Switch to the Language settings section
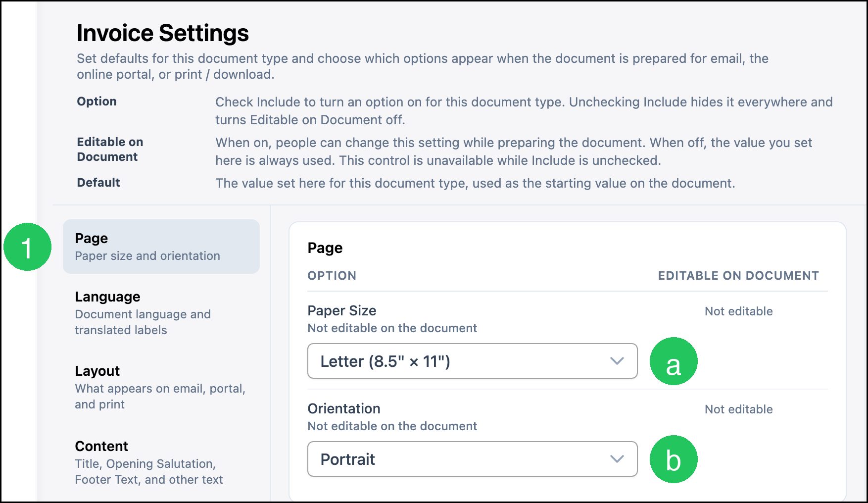This screenshot has height=503, width=868. (x=161, y=313)
